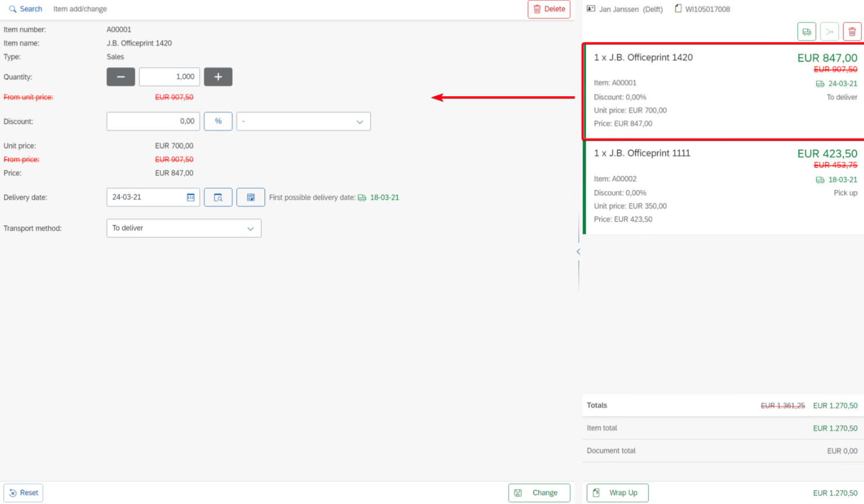
Task: Open the discount reason dropdown
Action: pyautogui.click(x=303, y=121)
